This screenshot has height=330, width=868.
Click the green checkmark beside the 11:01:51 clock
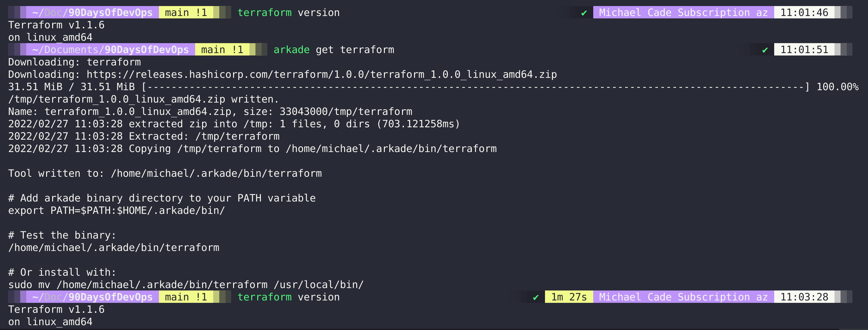point(765,50)
